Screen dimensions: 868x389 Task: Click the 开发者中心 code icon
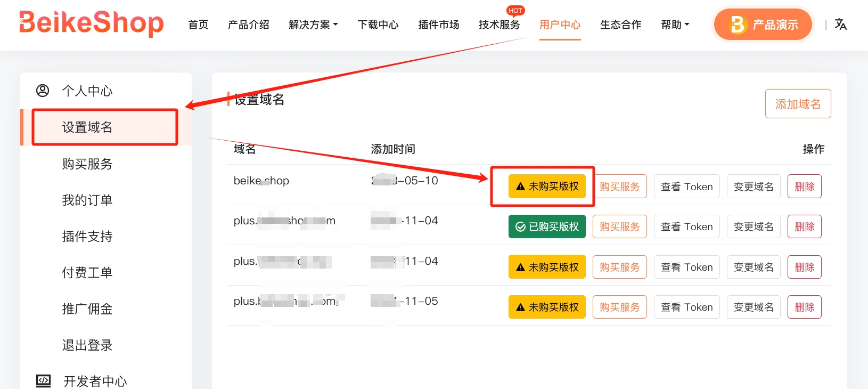pos(43,380)
